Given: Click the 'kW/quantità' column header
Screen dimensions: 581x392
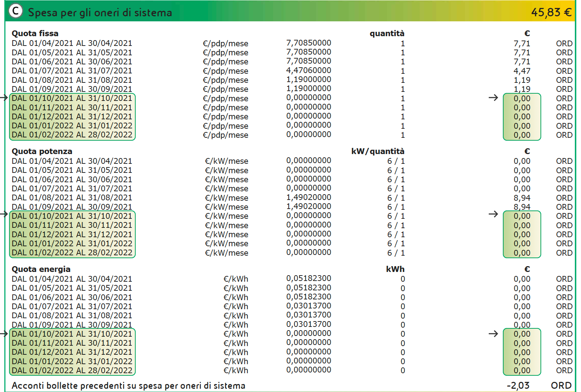Looking at the screenshot, I should point(378,152).
